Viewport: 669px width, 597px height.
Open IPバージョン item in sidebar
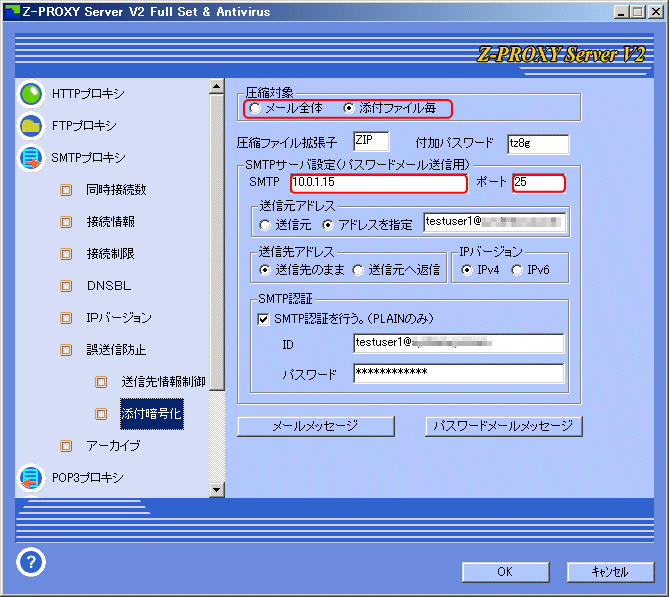(119, 318)
